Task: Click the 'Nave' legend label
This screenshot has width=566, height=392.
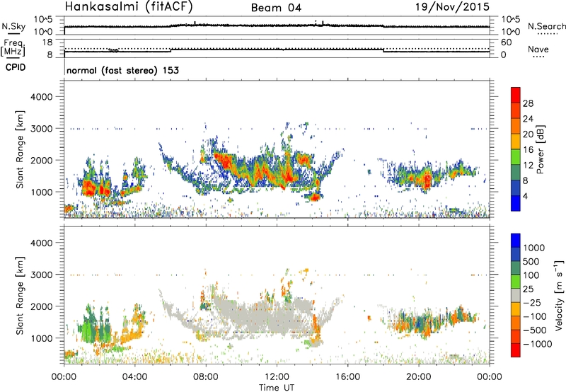Action: coord(538,50)
